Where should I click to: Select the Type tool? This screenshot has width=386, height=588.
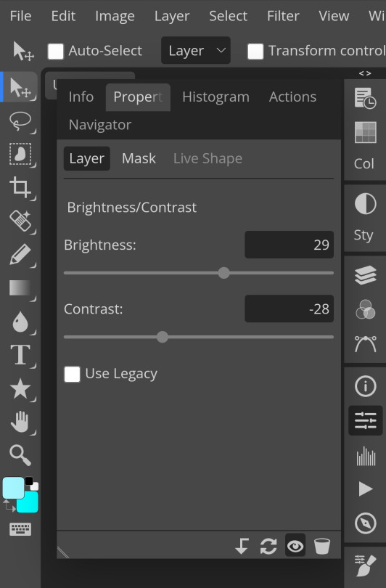tap(20, 355)
